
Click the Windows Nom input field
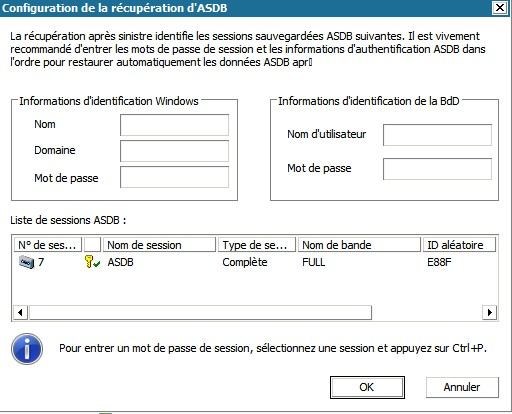click(x=174, y=125)
